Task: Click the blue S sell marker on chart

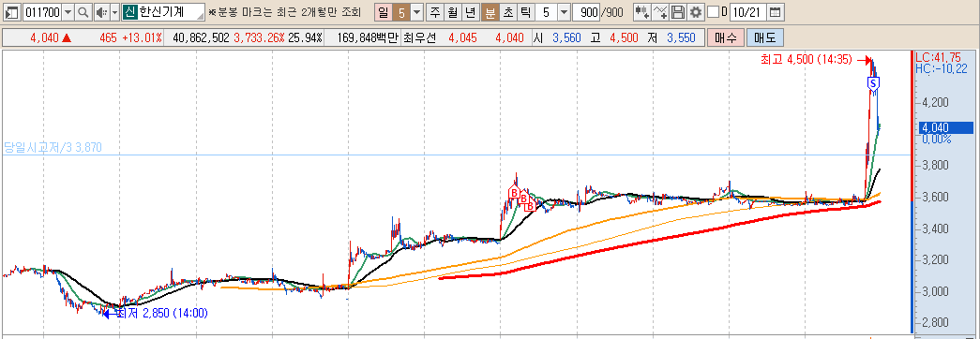Action: [874, 83]
